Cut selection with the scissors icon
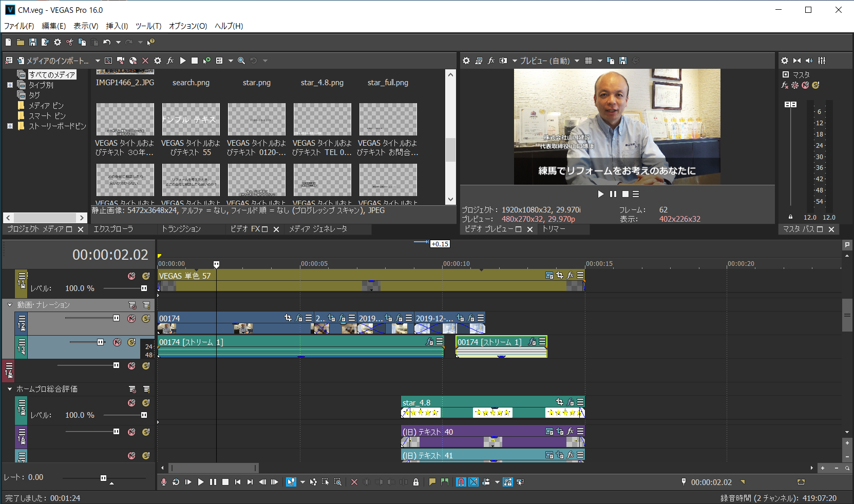Screen dimensions: 854x504 tap(70, 42)
